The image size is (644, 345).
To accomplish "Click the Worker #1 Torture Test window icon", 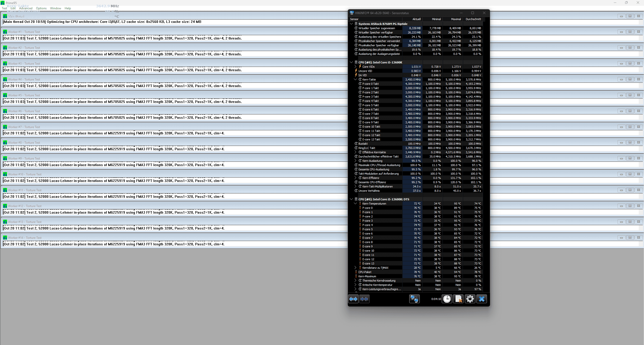I will click(5, 32).
